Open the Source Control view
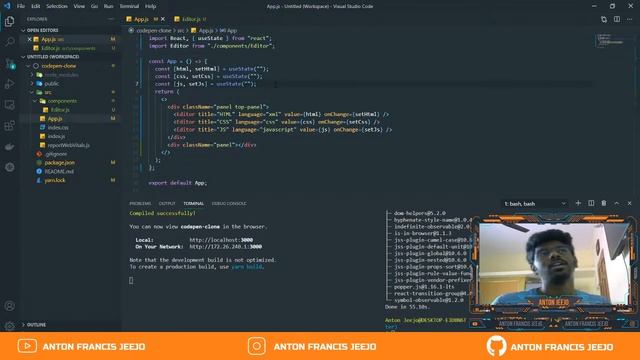Viewport: 640px width, 360px height. pos(9,63)
